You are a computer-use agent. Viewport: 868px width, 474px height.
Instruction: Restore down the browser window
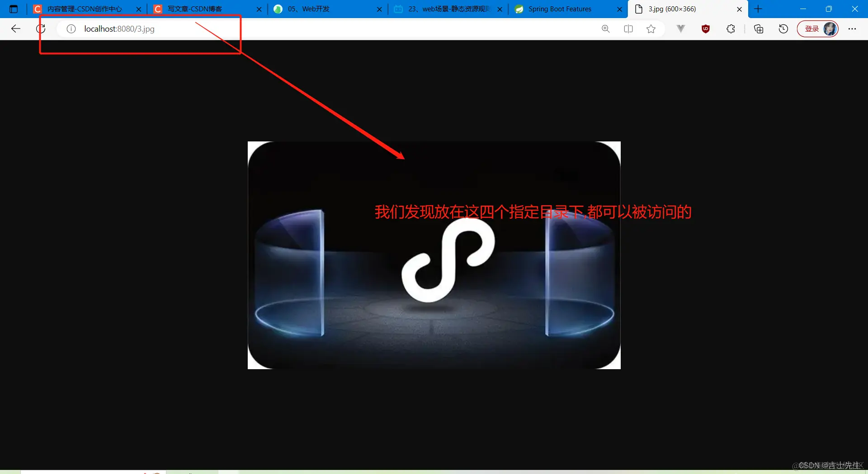[x=829, y=9]
